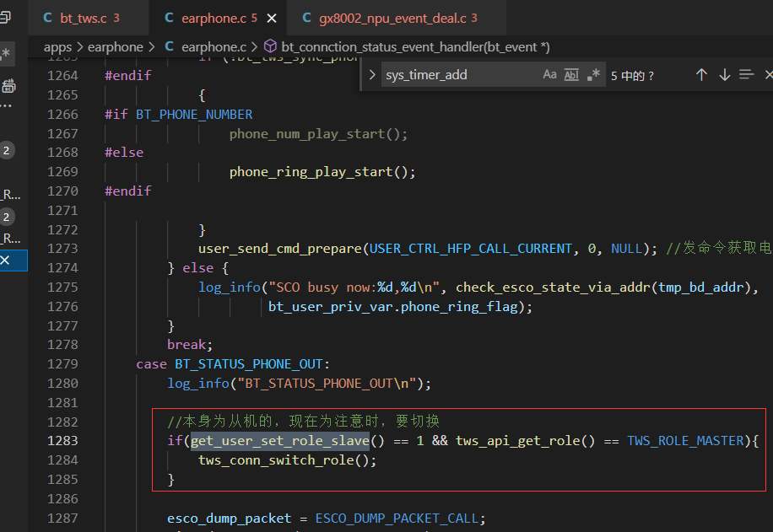Click the BT_PHONE_NUMBER macro
Image resolution: width=773 pixels, height=532 pixels.
click(194, 115)
